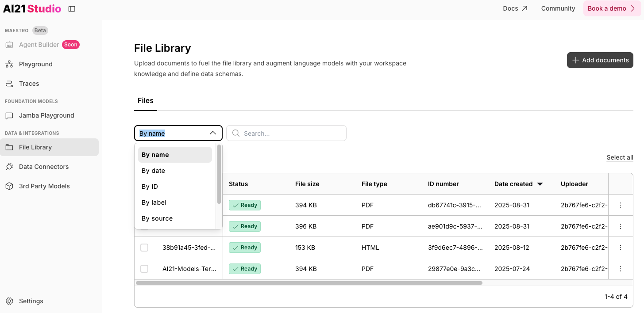Click the Search files input field
Screen dimensions: 644x313
tap(286, 133)
